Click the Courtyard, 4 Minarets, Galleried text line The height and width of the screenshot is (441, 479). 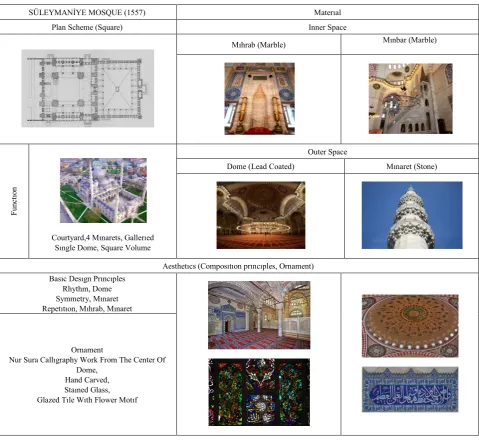(x=103, y=238)
